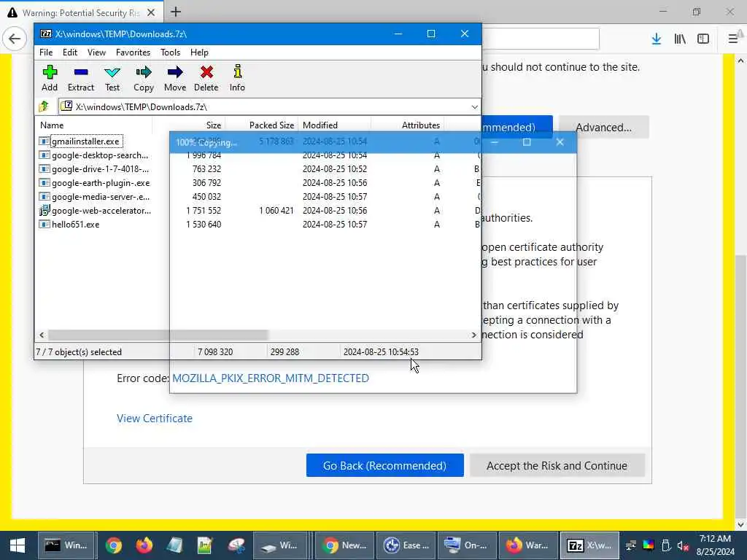Click the Extract toolbar icon
Screen dimensions: 747x560
tap(80, 78)
